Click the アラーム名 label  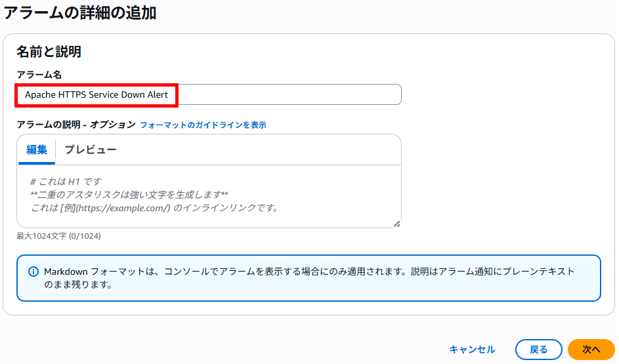(39, 75)
